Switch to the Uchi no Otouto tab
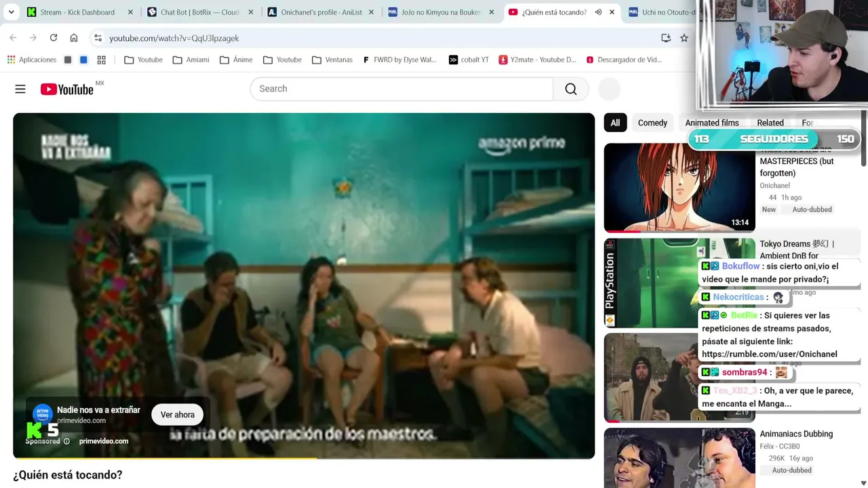This screenshot has height=488, width=868. click(x=661, y=12)
